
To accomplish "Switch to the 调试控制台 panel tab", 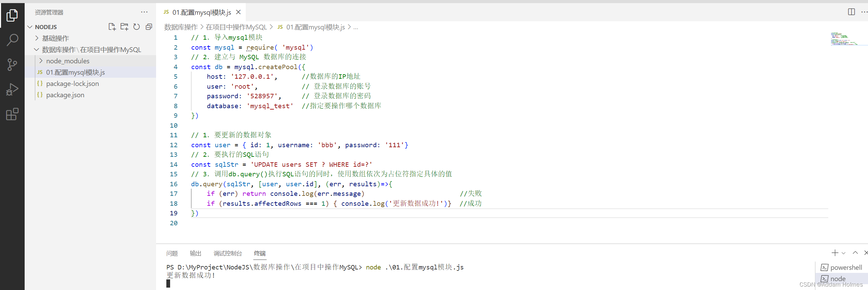I will [x=228, y=253].
